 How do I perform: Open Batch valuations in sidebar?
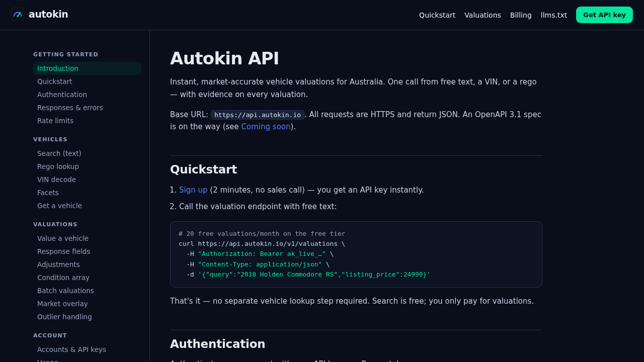click(x=87, y=291)
